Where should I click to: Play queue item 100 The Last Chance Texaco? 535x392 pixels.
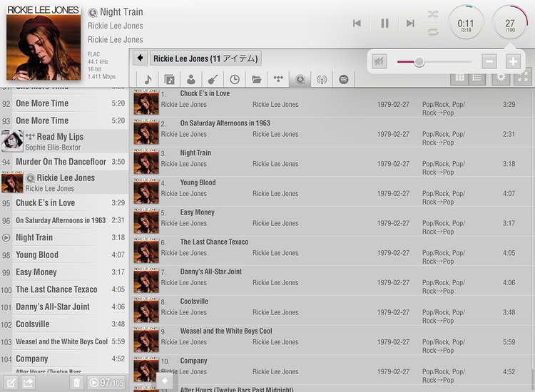63,289
